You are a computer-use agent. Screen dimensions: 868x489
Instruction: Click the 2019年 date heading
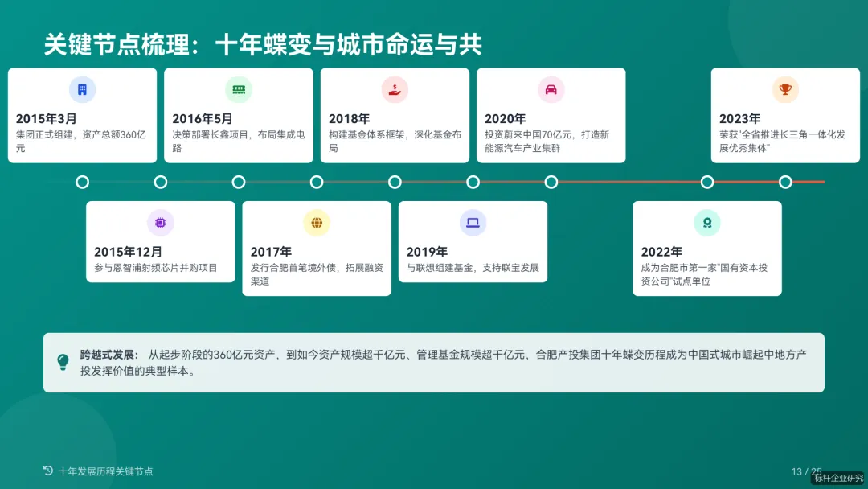(x=427, y=252)
